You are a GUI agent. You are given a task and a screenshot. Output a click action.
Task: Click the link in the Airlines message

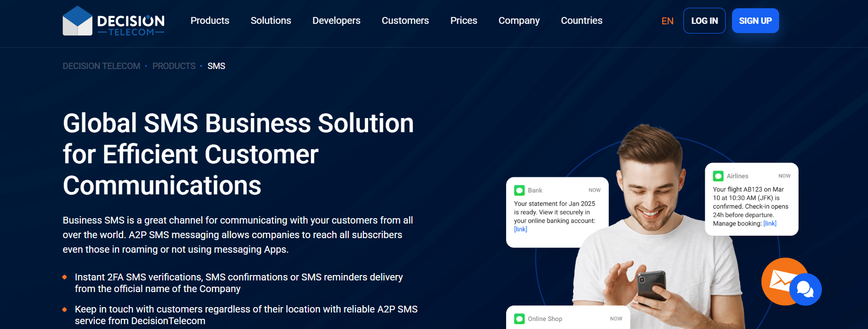(x=769, y=224)
